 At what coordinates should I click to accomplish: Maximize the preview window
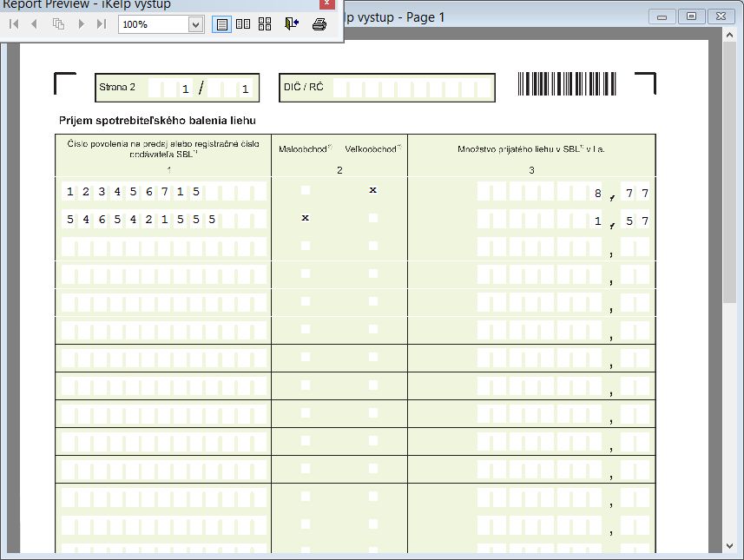pos(692,16)
